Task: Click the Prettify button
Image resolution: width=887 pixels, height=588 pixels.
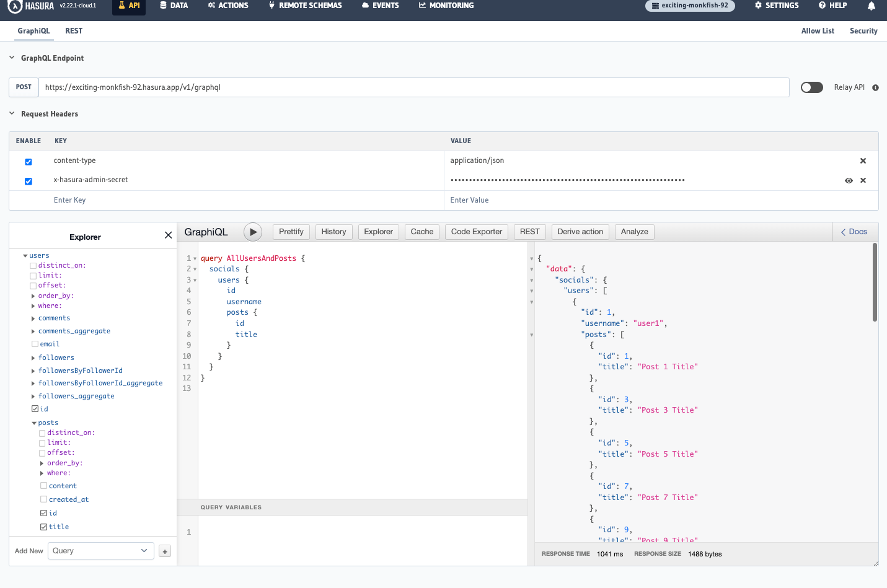Action: tap(291, 232)
